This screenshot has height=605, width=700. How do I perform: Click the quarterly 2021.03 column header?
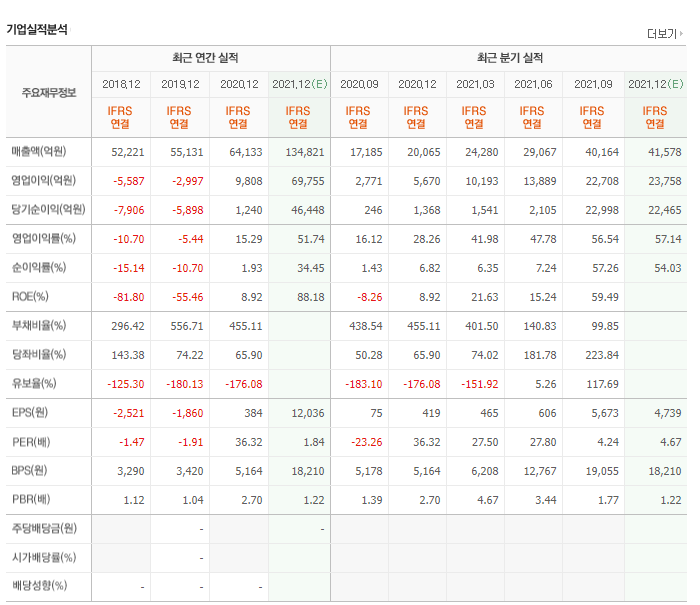(x=475, y=84)
